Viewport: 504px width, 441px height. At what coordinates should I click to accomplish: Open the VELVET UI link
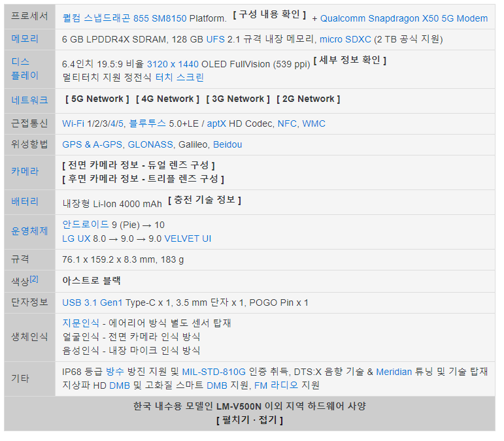[x=188, y=238]
